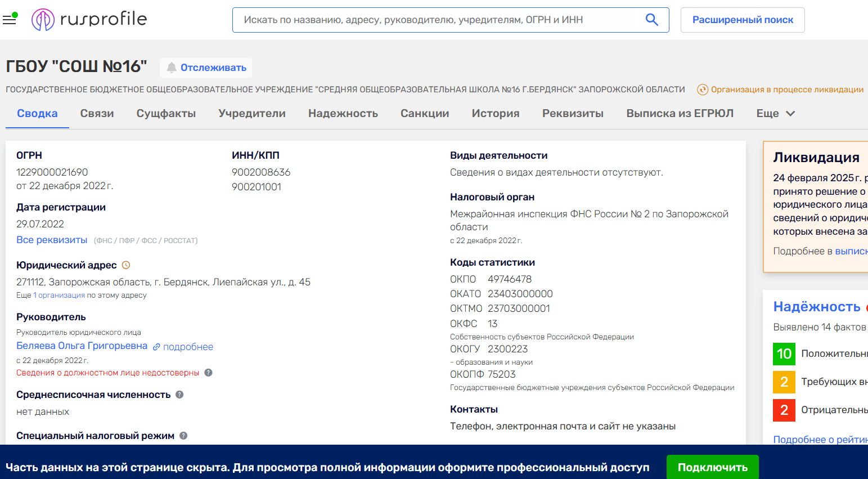Open the Выписка из ЕГРЮЛ tab

(680, 114)
